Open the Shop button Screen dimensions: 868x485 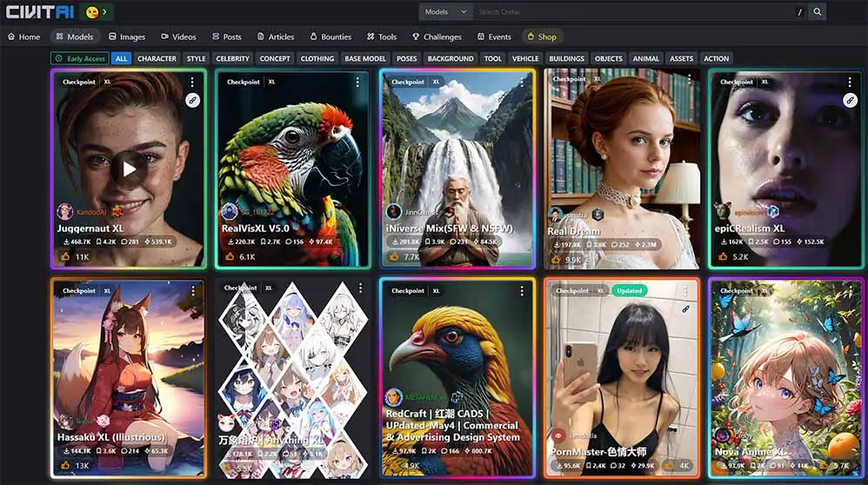coord(541,37)
